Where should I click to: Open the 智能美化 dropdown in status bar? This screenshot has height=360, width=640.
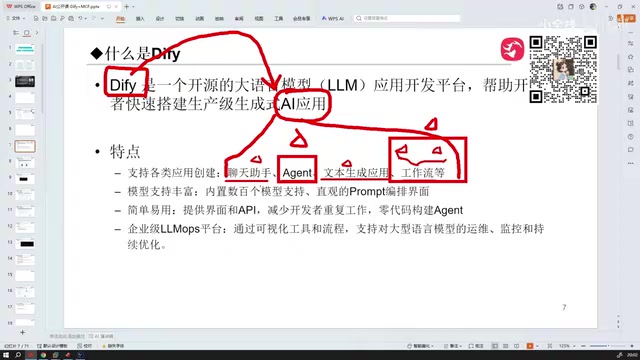click(420, 346)
